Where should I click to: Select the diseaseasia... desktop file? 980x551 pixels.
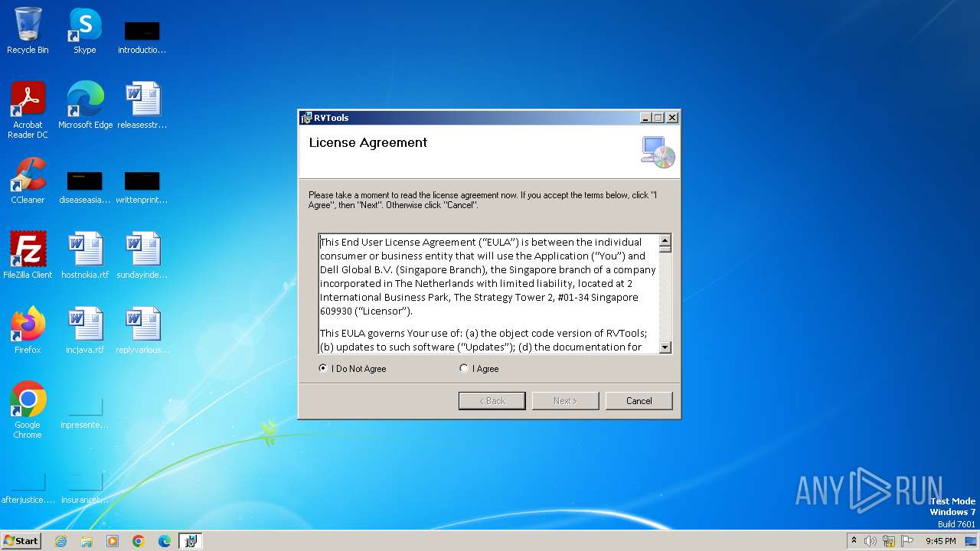click(x=84, y=187)
